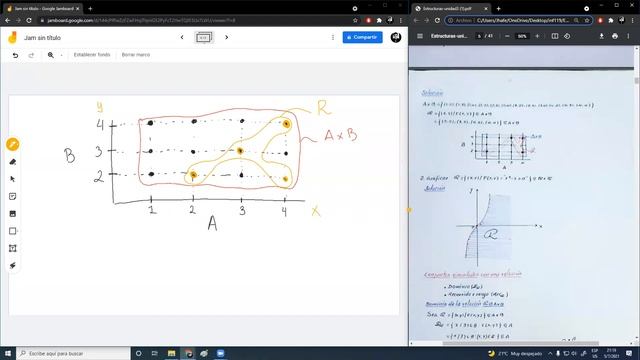The image size is (640, 360).
Task: Switch to Estructuras PDF browser tab
Action: tap(451, 8)
